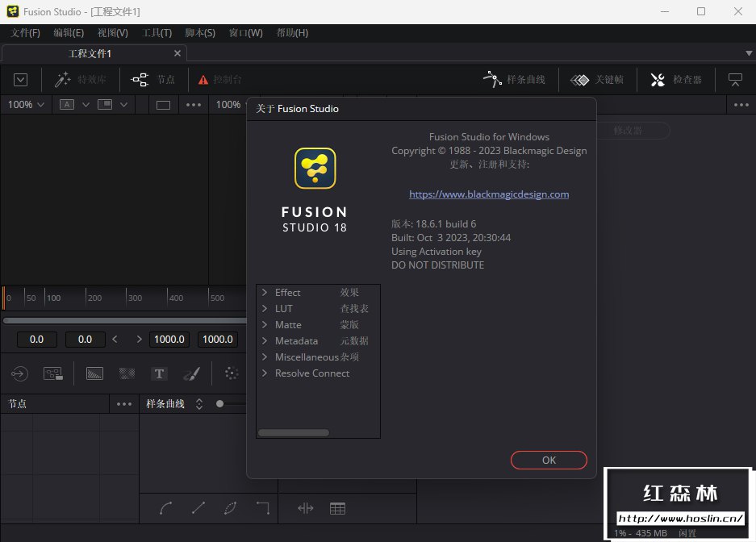The height and width of the screenshot is (542, 756).
Task: Add a Text+ node with T icon
Action: click(159, 373)
